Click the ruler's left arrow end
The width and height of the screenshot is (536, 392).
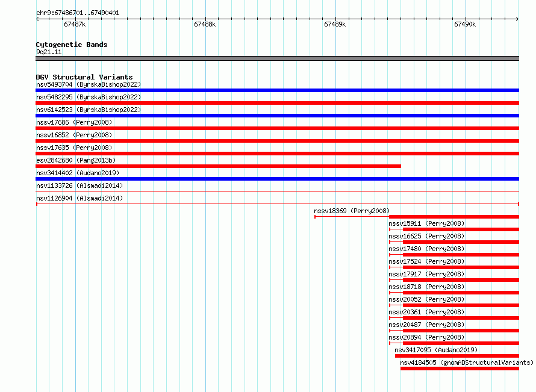coord(37,19)
